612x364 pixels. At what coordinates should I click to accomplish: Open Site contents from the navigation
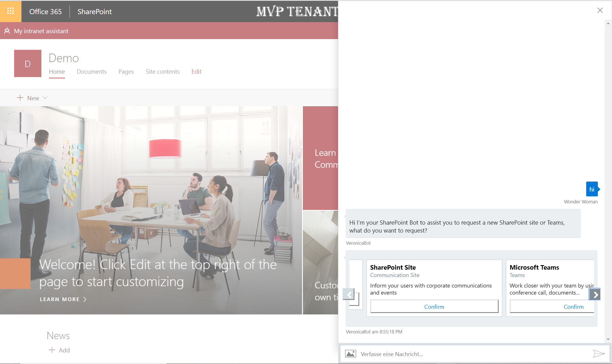(163, 72)
